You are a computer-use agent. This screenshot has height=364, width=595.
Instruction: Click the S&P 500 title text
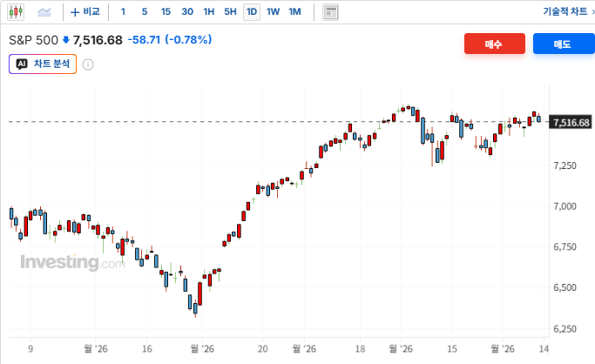(x=33, y=40)
